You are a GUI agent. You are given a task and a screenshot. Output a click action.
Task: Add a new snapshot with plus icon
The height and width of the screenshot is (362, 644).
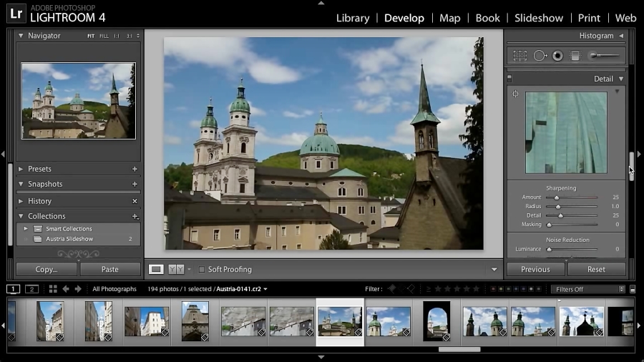tap(135, 185)
